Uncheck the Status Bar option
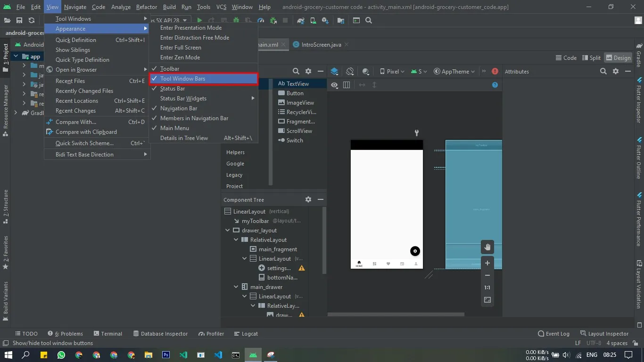 point(173,88)
